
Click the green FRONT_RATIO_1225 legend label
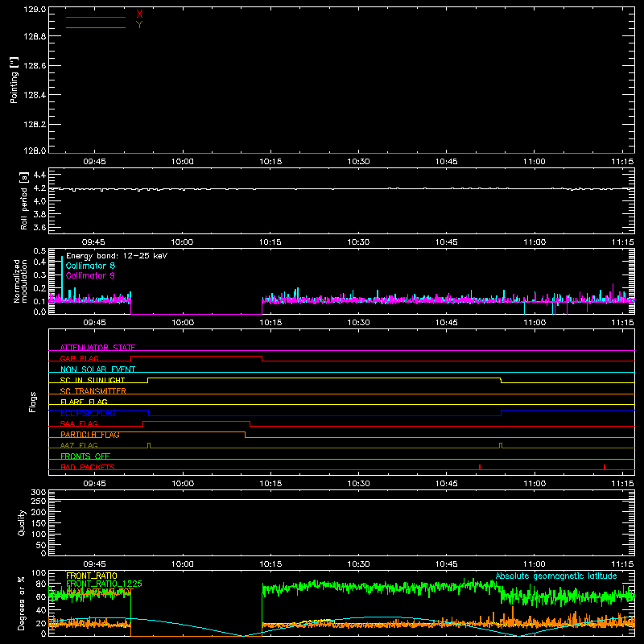coord(104,584)
